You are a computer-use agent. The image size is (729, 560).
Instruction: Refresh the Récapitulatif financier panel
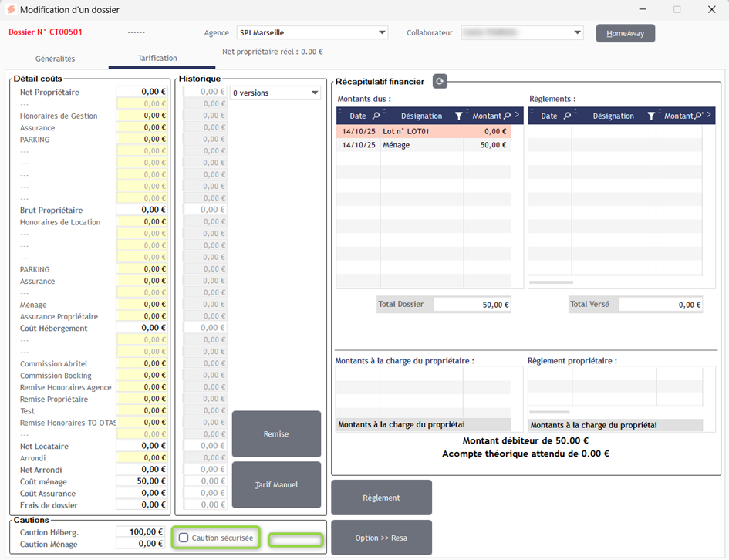[x=439, y=81]
